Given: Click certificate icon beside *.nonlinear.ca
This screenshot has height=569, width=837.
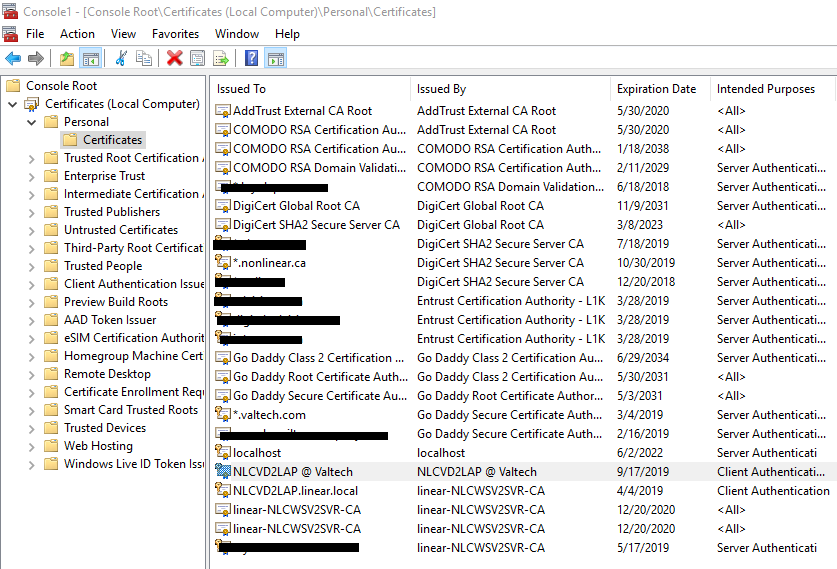Looking at the screenshot, I should (x=223, y=262).
